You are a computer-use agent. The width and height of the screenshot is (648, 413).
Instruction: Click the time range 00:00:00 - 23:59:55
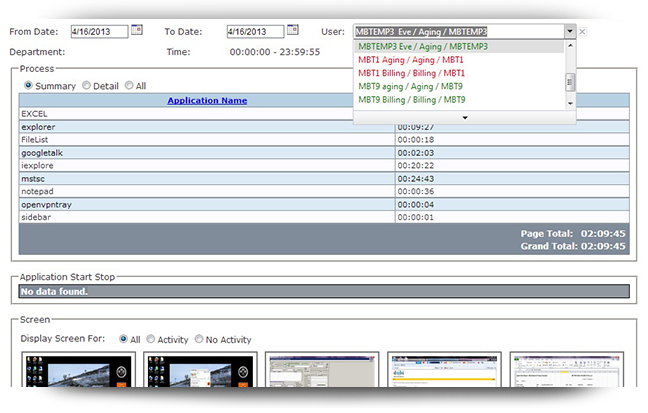[x=275, y=52]
